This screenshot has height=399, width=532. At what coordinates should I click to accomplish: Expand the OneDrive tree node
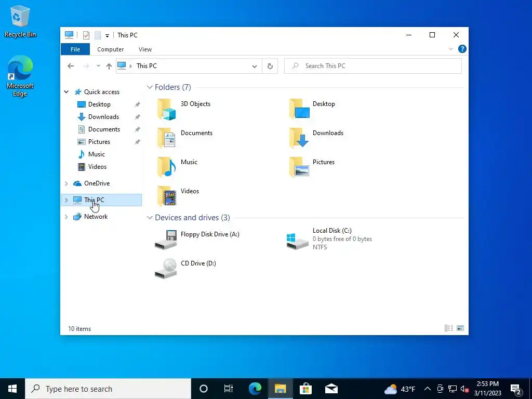66,183
